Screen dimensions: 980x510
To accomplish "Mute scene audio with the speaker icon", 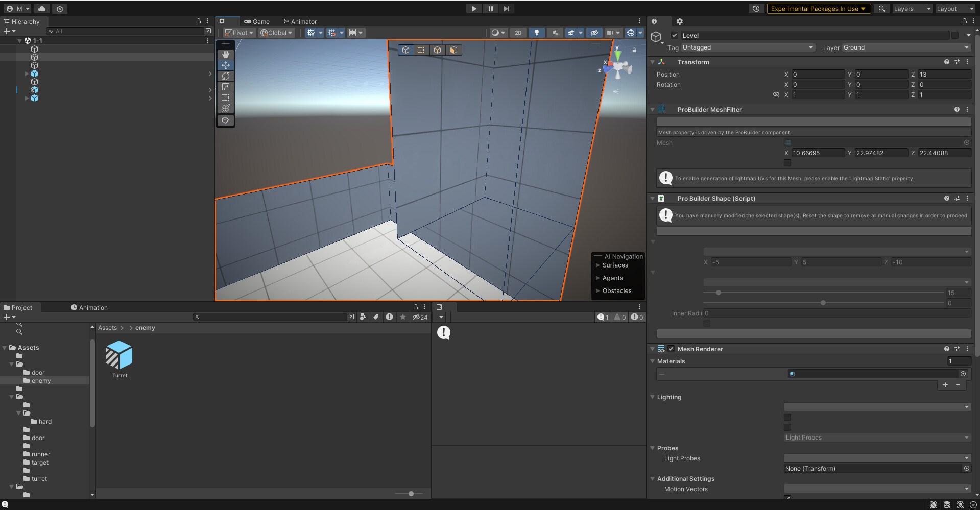I will pyautogui.click(x=555, y=32).
